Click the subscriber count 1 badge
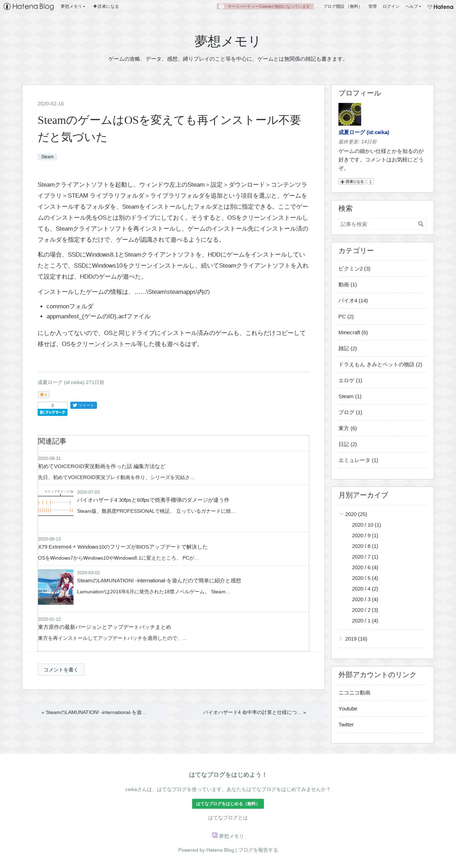The width and height of the screenshot is (456, 868). point(370,181)
